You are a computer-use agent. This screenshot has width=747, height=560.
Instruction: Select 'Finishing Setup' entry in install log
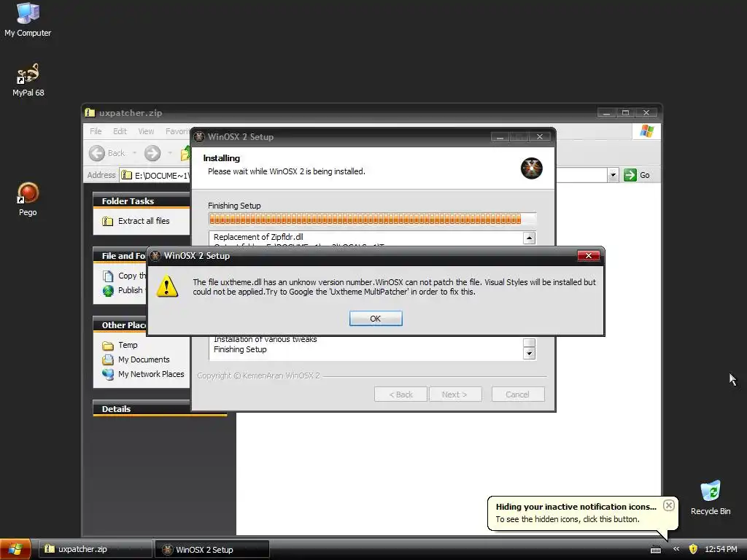240,349
